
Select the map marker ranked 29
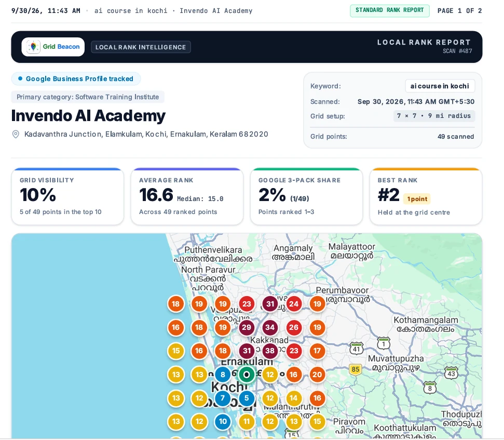(247, 327)
